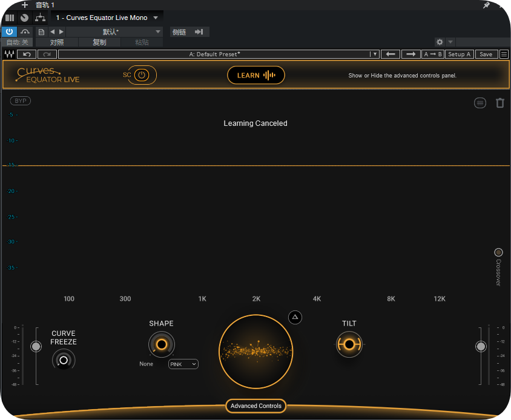The height and width of the screenshot is (420, 511).
Task: Click the Waves redo button
Action: (x=47, y=54)
